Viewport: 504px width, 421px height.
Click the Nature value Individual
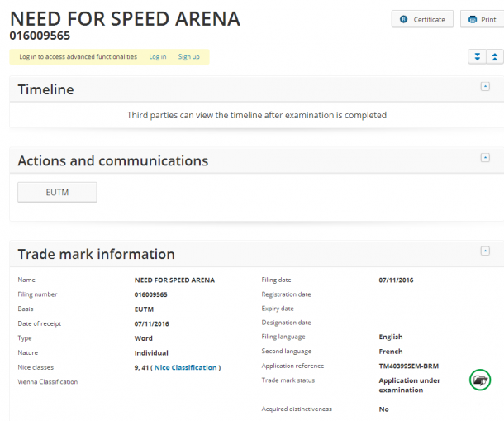pyautogui.click(x=151, y=353)
